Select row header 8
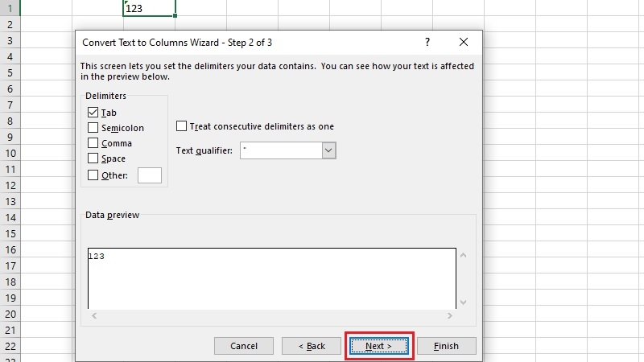Screen dimensions: 644x362 coord(10,121)
